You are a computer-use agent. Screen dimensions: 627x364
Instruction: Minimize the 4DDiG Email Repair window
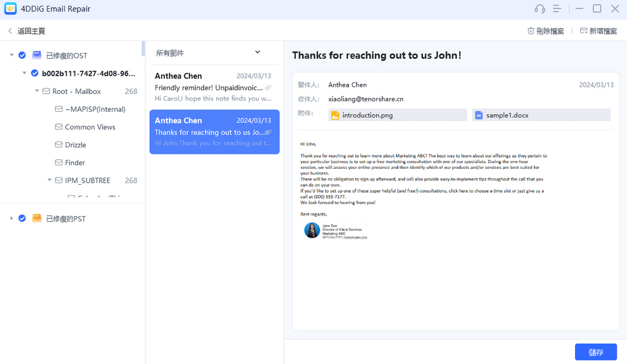(579, 8)
